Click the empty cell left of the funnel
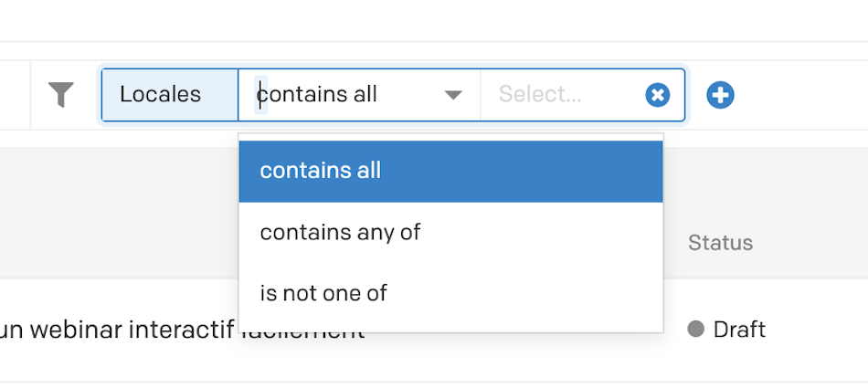Screen dimensions: 868x388 pyautogui.click(x=15, y=95)
